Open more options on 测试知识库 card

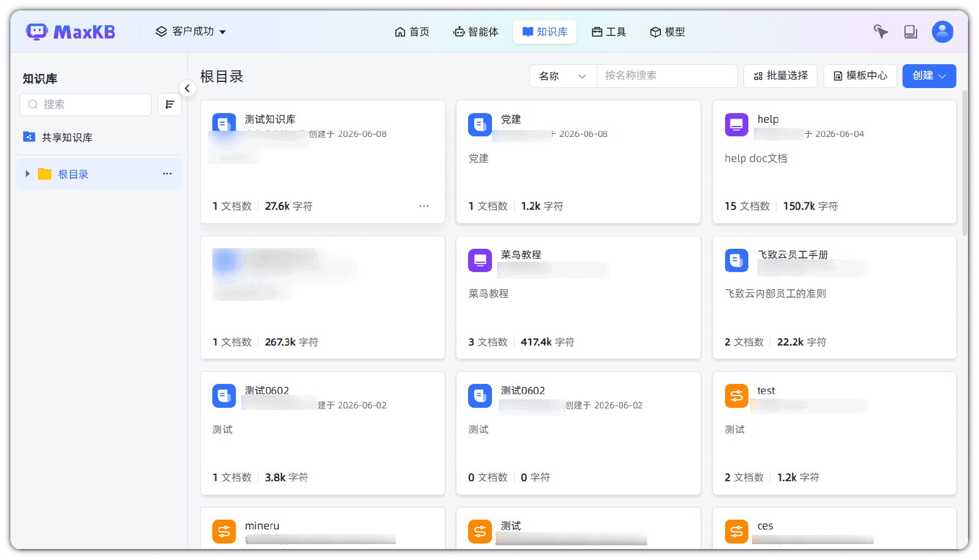[424, 206]
